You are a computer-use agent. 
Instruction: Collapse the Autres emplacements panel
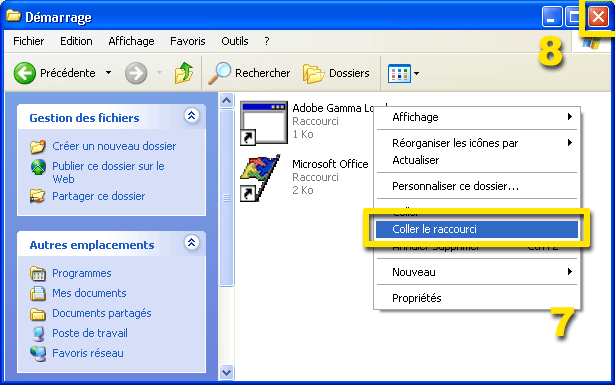point(191,243)
